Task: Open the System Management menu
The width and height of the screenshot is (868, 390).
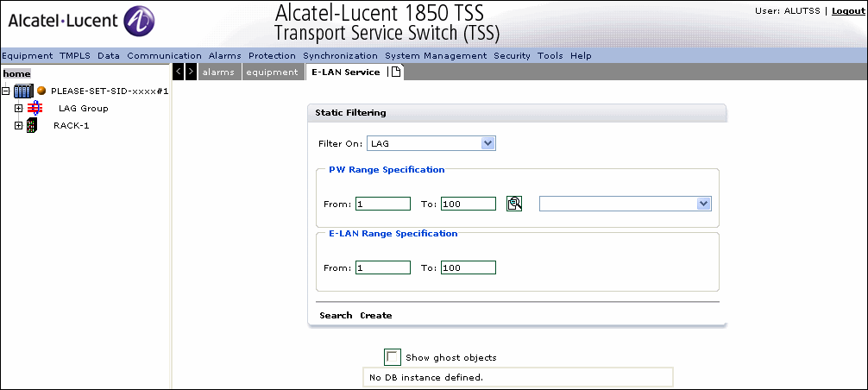Action: coord(437,56)
